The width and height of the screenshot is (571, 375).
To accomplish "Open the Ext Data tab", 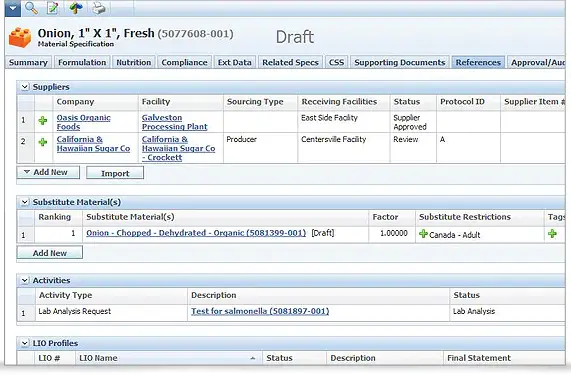I will click(235, 62).
